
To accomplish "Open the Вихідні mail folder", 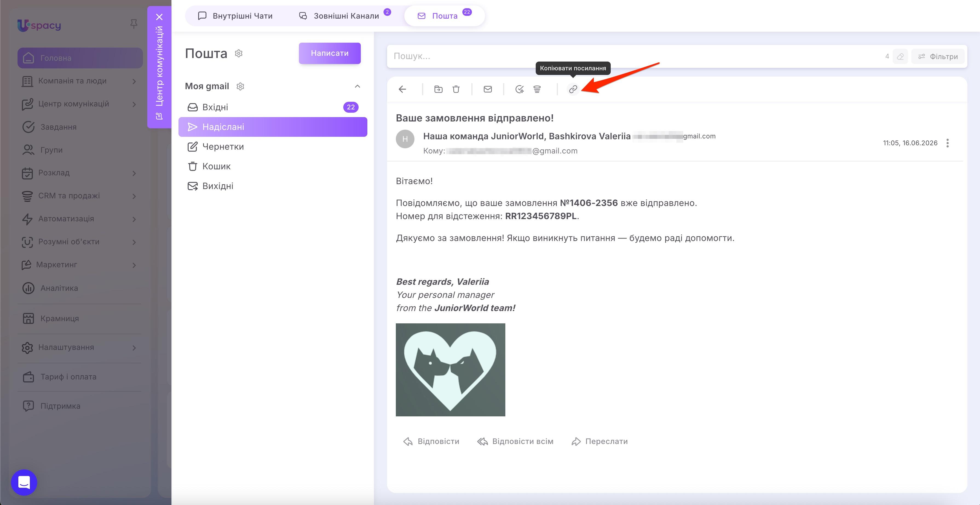I will pyautogui.click(x=273, y=186).
